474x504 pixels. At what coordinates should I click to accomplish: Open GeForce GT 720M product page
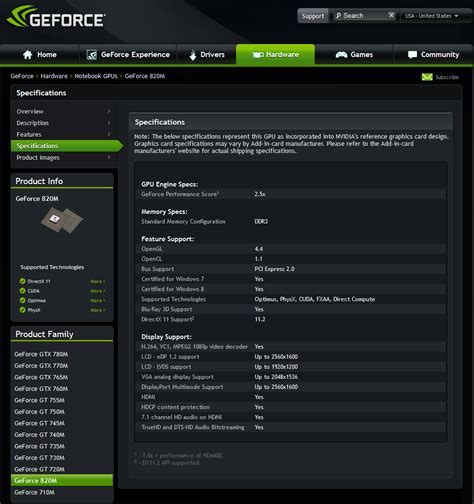point(39,469)
